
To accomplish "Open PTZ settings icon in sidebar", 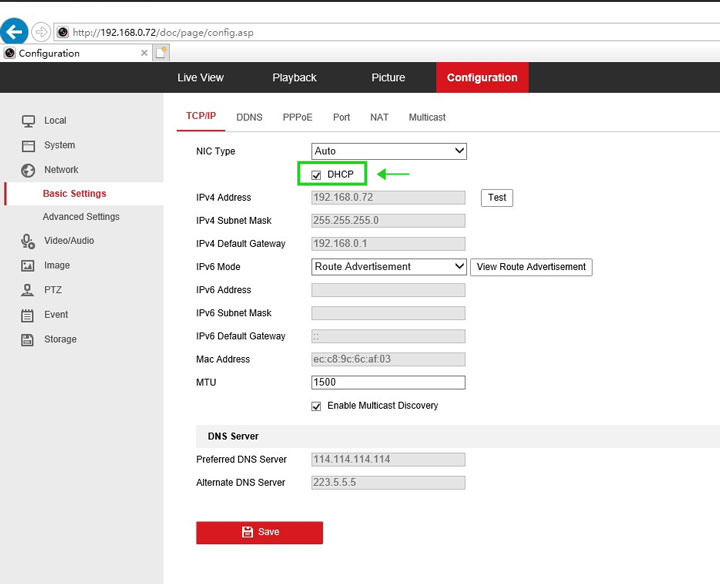I will pyautogui.click(x=28, y=290).
